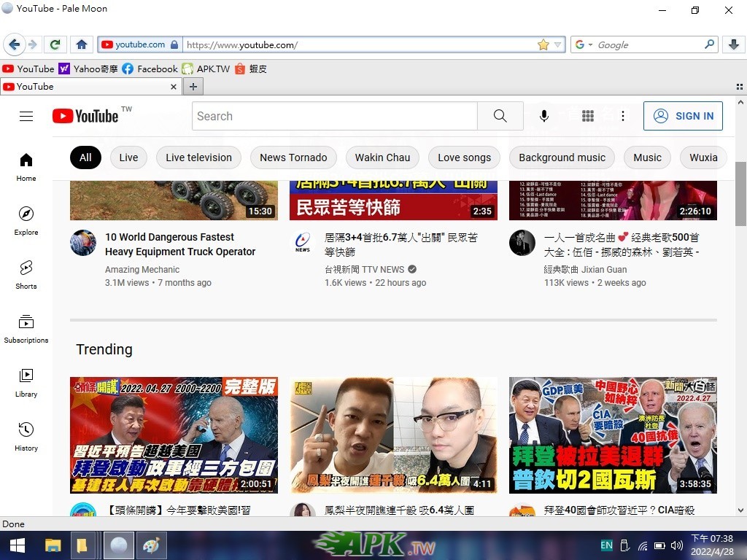The height and width of the screenshot is (560, 747).
Task: Reload the page with browser refresh
Action: coord(55,44)
